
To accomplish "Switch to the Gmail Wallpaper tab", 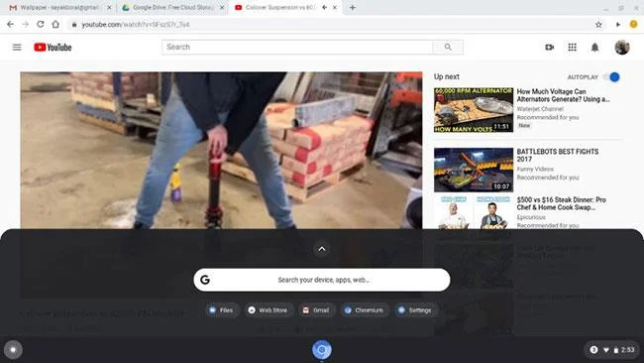I will coord(59,7).
